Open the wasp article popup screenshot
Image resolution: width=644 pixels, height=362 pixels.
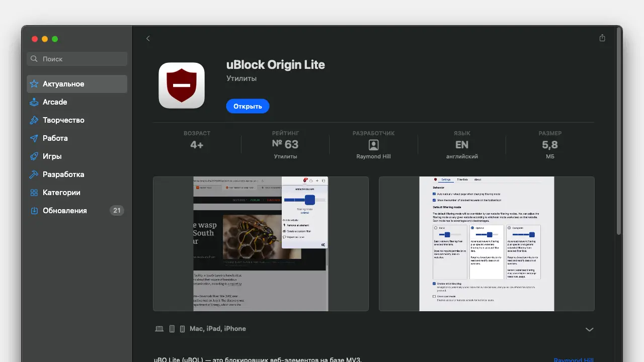[x=261, y=244]
